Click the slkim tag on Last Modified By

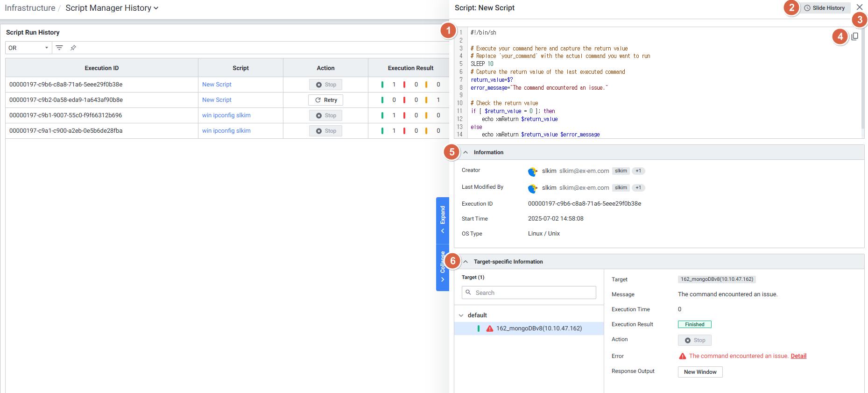click(621, 188)
